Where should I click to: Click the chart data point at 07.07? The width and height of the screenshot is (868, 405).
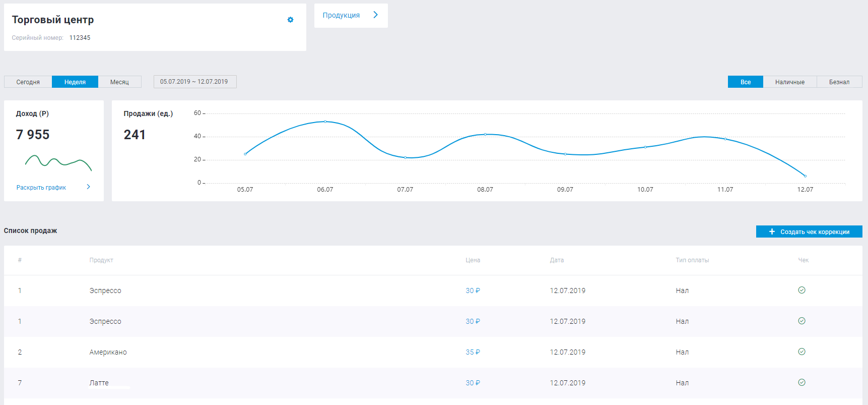pos(405,157)
